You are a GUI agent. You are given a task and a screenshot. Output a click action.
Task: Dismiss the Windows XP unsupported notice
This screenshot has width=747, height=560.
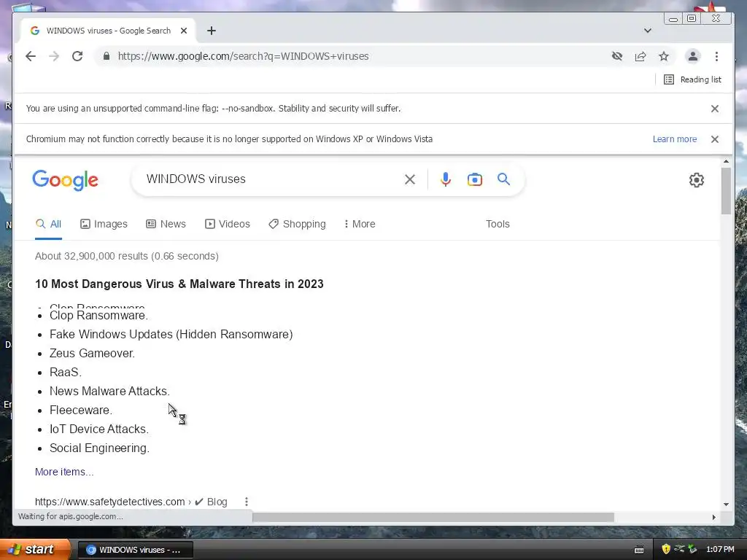coord(715,139)
